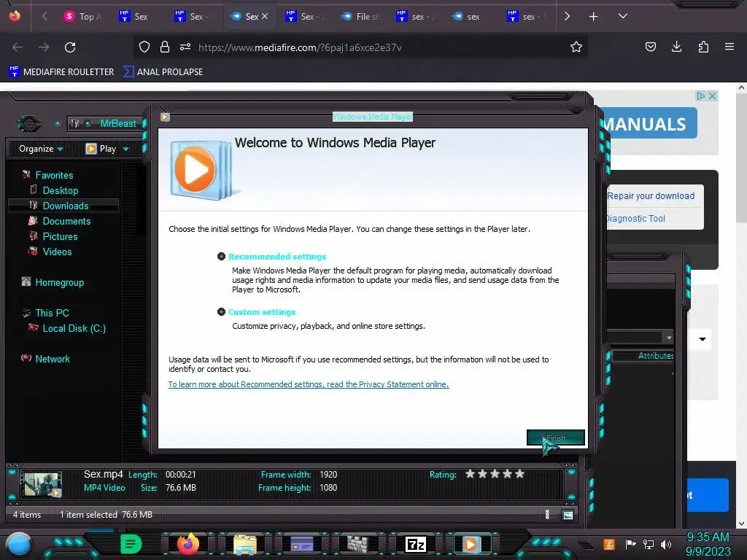Switch Explorer to large thumbnails view icon

coord(568,515)
